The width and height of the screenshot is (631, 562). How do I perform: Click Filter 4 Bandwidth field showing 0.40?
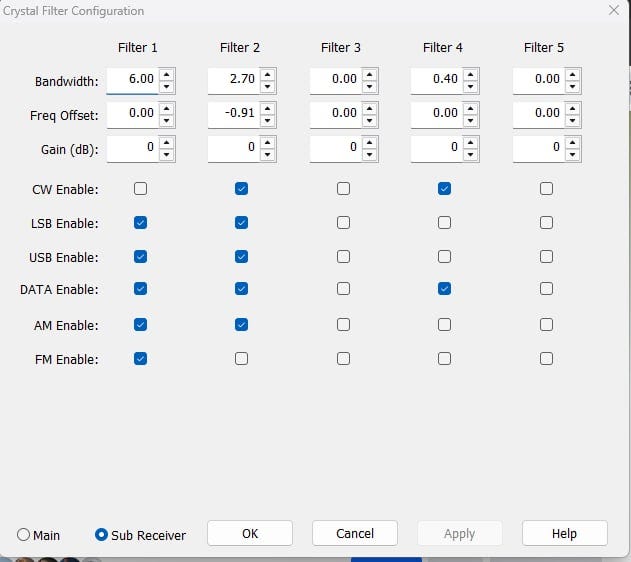[437, 80]
